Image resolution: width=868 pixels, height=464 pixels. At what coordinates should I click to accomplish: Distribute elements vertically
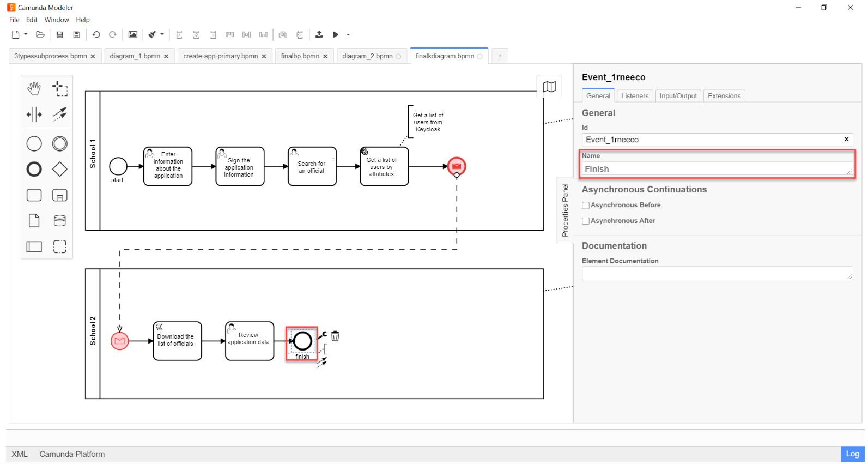[300, 34]
